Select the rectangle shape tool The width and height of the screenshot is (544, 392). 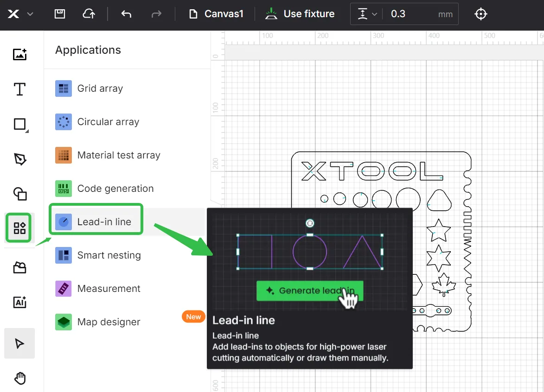pyautogui.click(x=20, y=125)
